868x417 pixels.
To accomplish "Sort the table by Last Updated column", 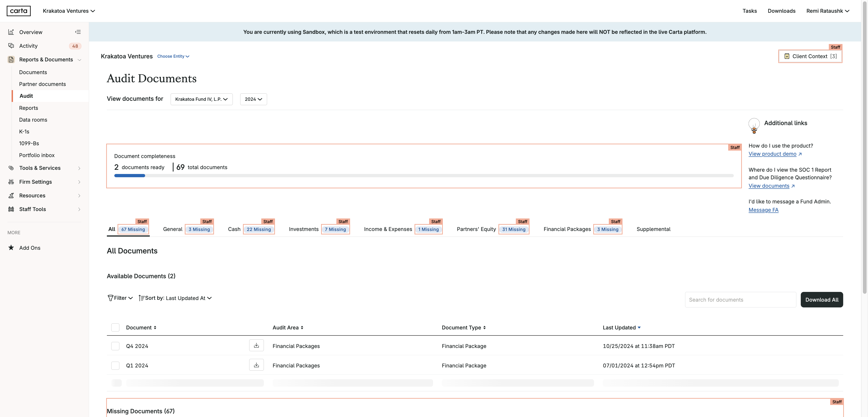I will coord(622,327).
